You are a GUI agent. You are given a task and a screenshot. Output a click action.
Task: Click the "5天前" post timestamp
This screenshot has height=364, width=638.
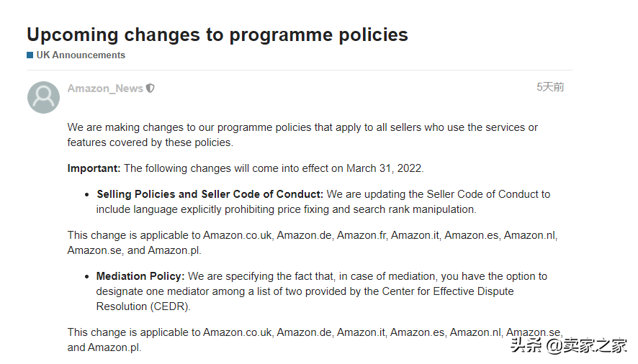tap(550, 87)
